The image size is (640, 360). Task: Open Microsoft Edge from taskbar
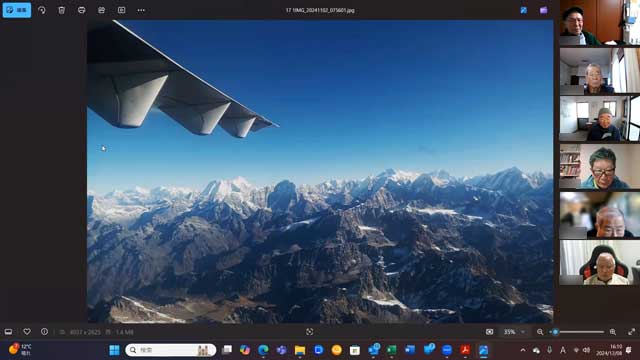pos(263,350)
